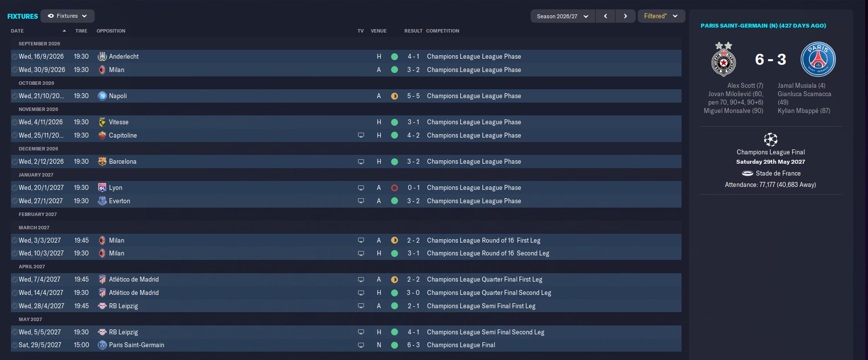Open the 6 - 3 score in the match panel

(770, 60)
